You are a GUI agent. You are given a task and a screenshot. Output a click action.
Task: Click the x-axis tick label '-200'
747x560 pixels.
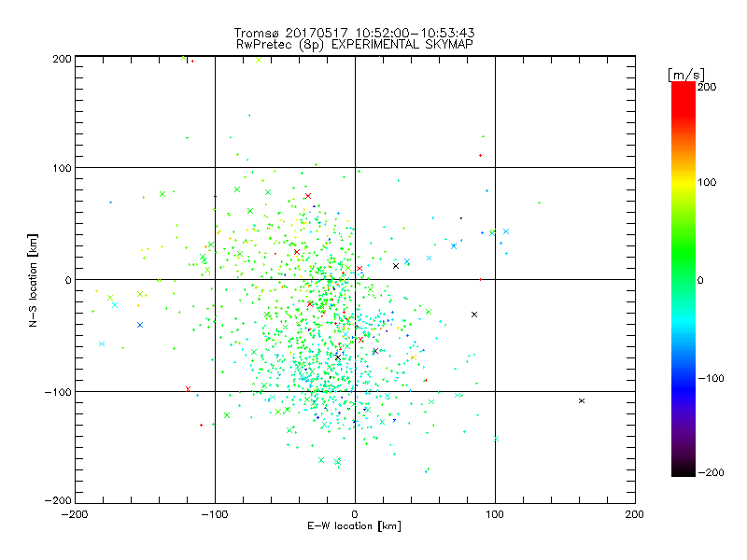(x=75, y=514)
